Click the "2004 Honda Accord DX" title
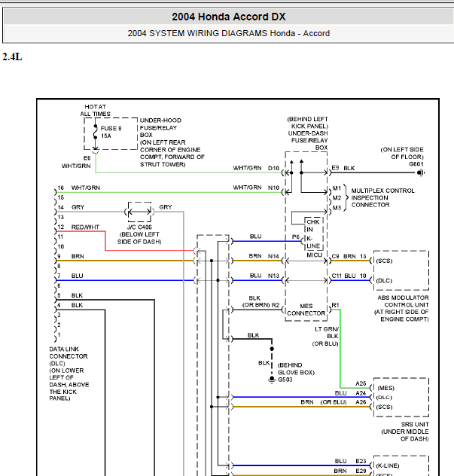 (229, 17)
